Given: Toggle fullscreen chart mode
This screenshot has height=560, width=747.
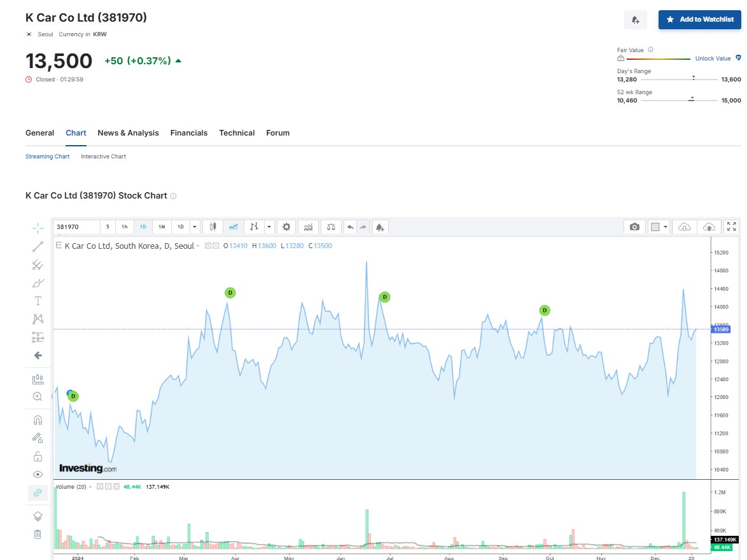Looking at the screenshot, I should click(x=732, y=227).
